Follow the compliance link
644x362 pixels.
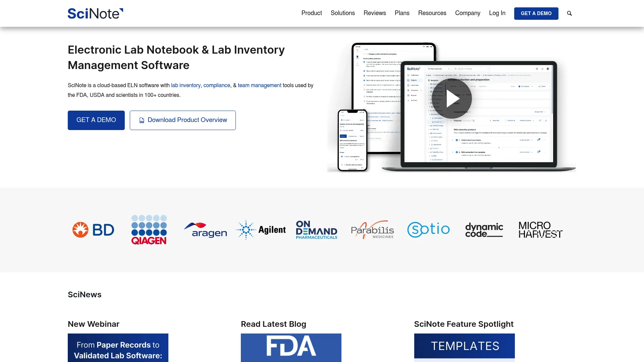217,85
